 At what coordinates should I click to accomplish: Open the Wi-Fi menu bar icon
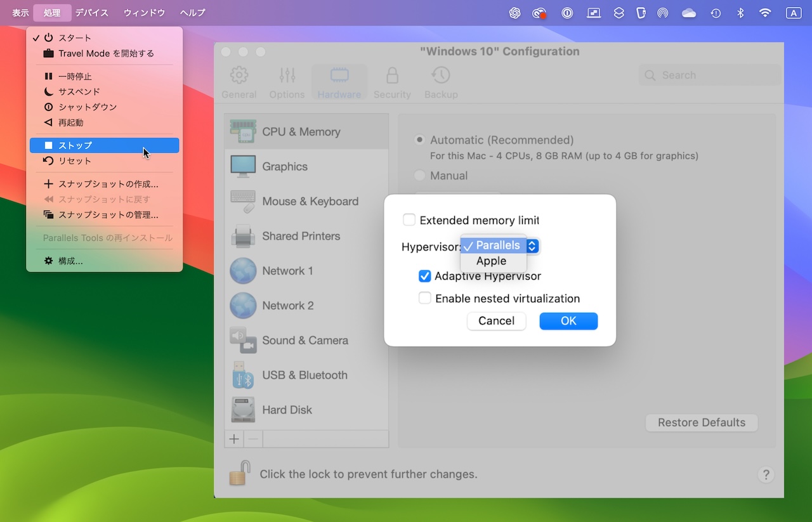(x=765, y=13)
